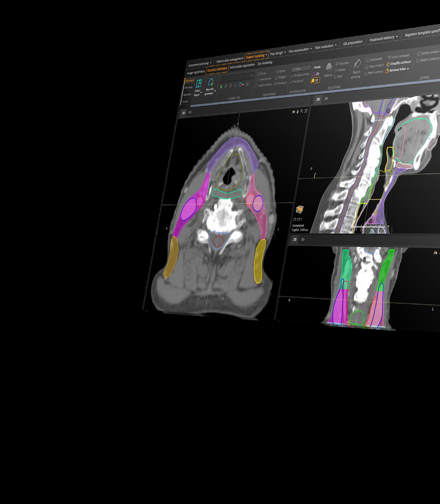Image resolution: width=440 pixels, height=504 pixels.
Task: Switch to Structure definition tab
Action: tap(217, 69)
